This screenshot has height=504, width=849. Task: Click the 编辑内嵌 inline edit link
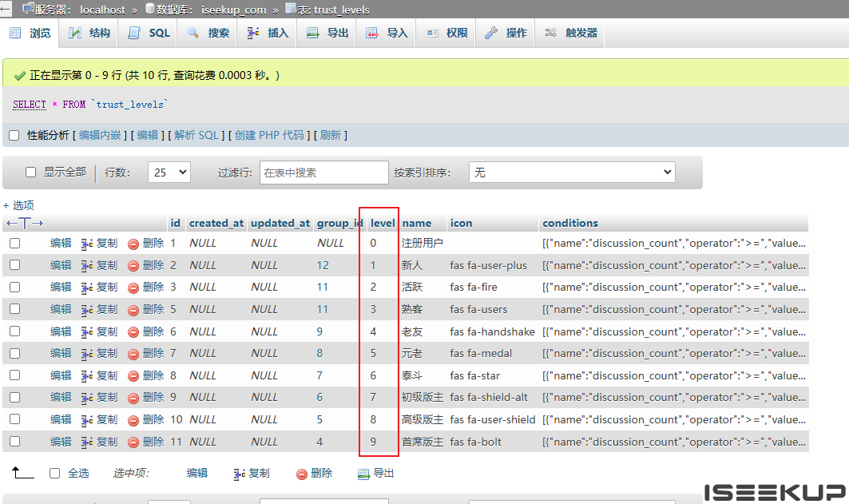coord(100,135)
